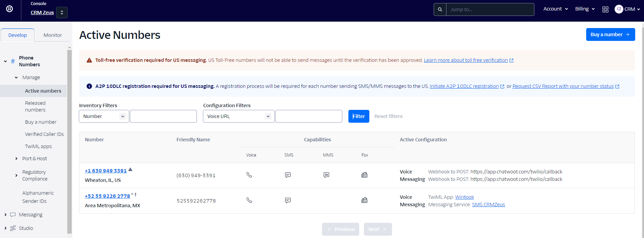644x238 pixels.
Task: Expand the Port & Host section
Action: (x=16, y=159)
